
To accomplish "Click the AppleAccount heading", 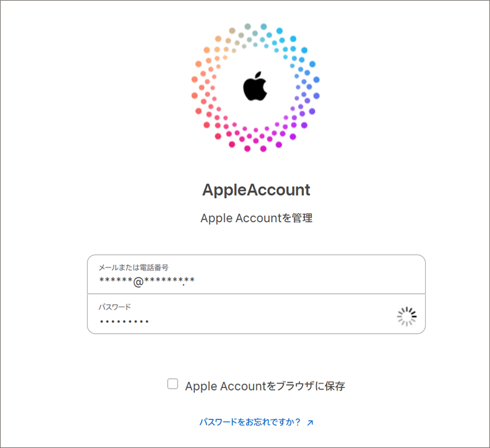I will pos(256,190).
